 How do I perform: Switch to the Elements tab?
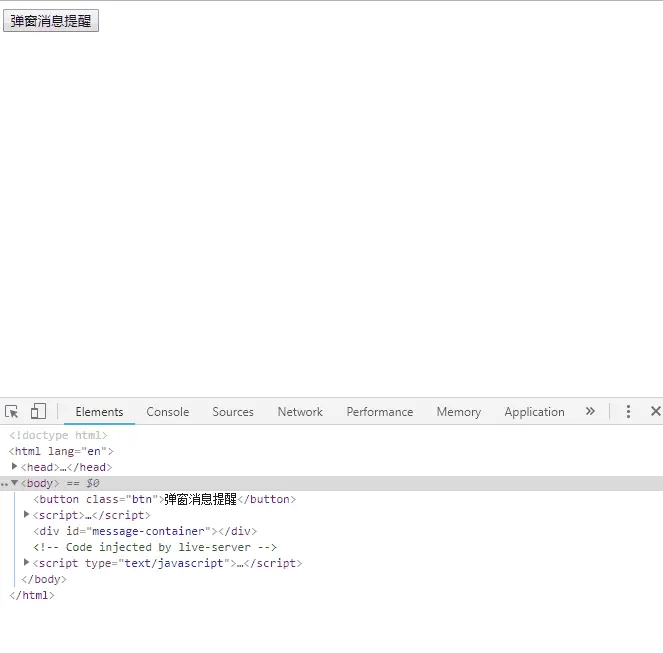(x=99, y=412)
